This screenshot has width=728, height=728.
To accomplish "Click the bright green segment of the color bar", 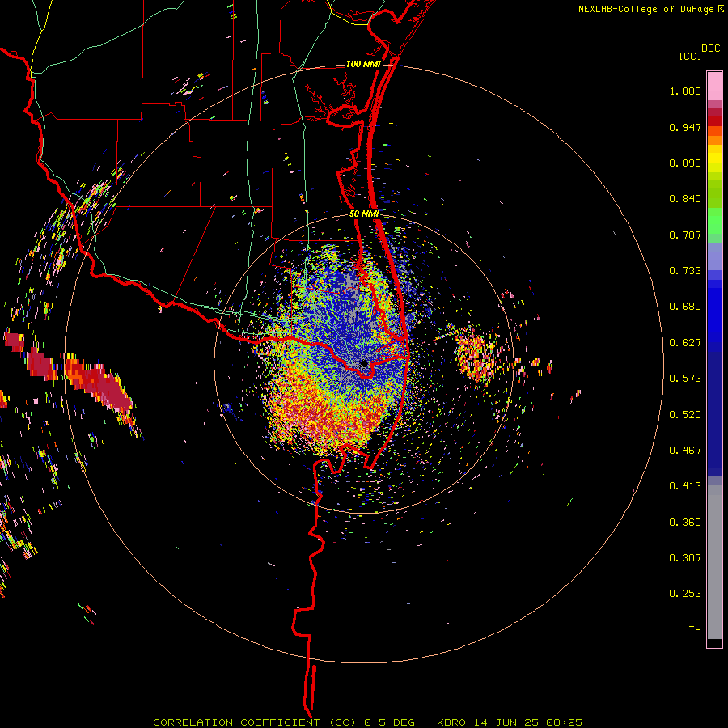I will coord(714,221).
